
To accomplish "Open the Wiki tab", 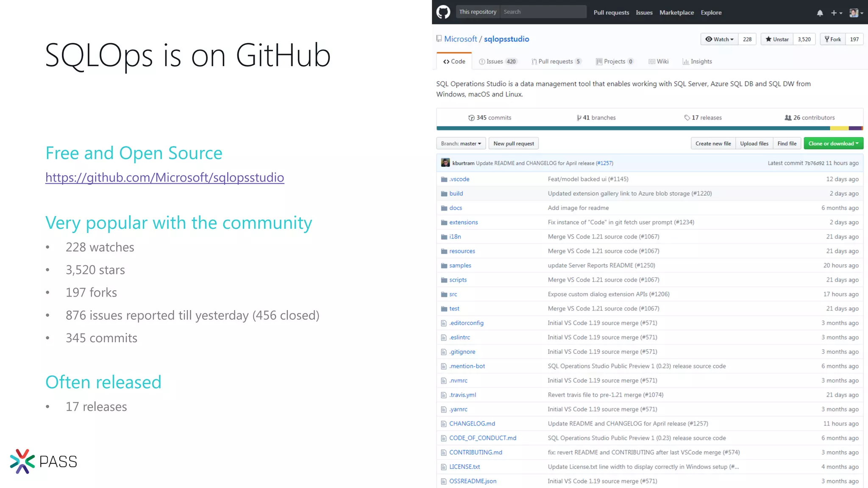I will click(659, 61).
